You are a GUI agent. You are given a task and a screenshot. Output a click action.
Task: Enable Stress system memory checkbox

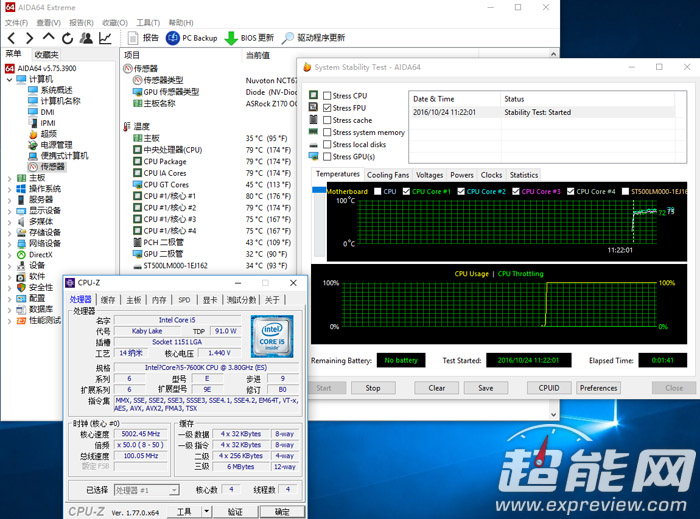pos(327,132)
